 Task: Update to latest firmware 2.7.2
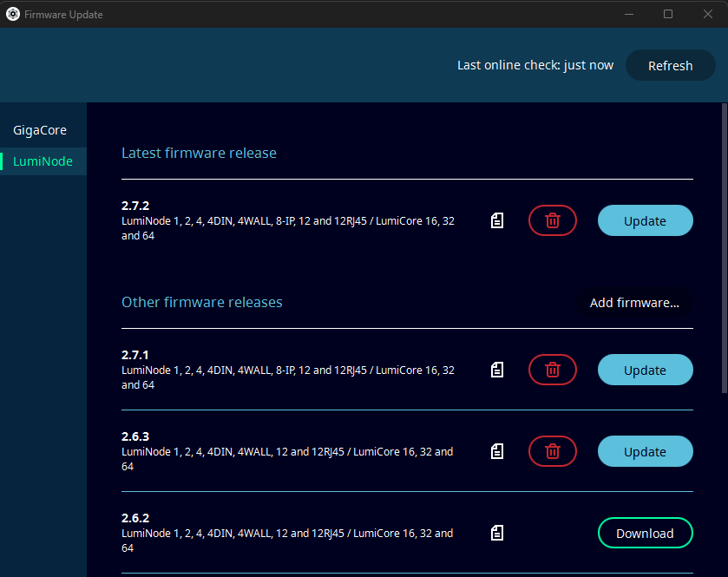click(x=645, y=220)
